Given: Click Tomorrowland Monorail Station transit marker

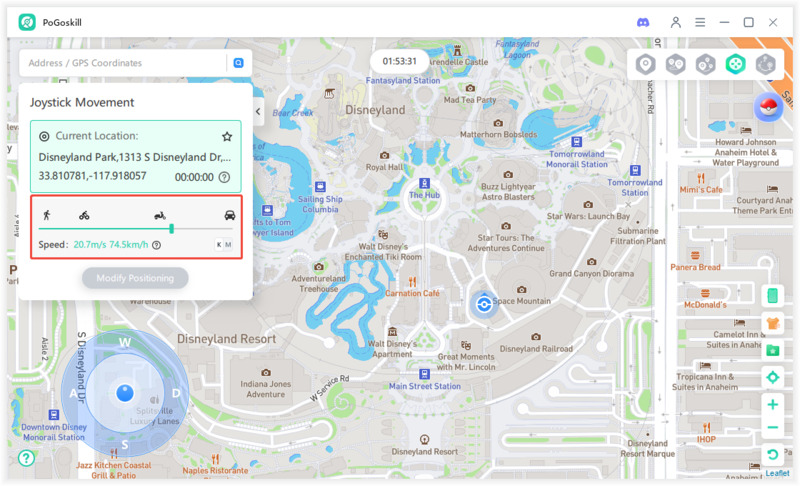Looking at the screenshot, I should pos(577,142).
